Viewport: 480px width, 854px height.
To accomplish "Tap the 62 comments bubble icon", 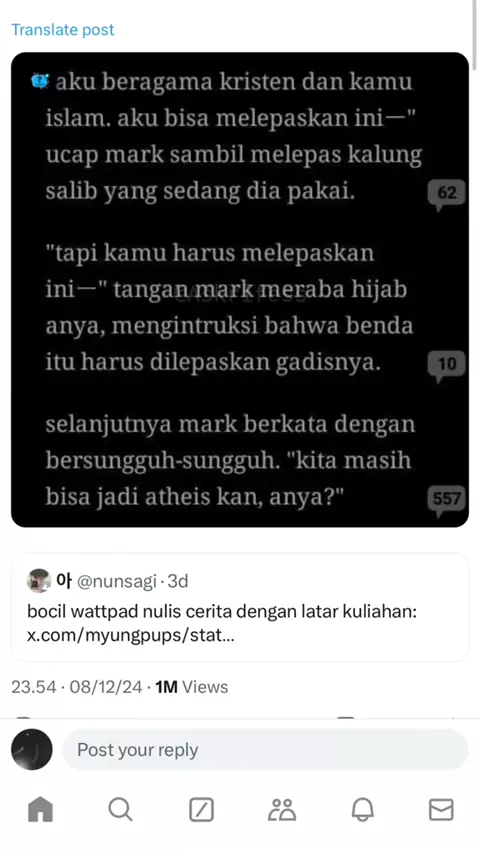I will (x=446, y=194).
